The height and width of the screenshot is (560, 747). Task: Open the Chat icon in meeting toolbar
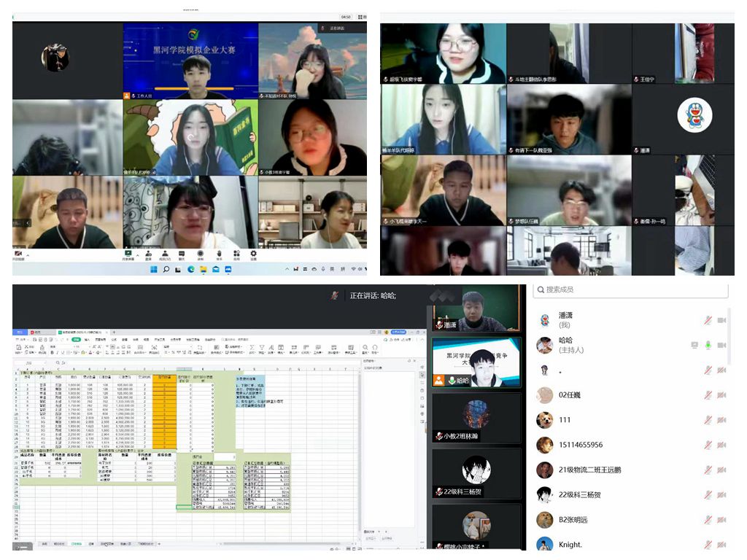[182, 254]
